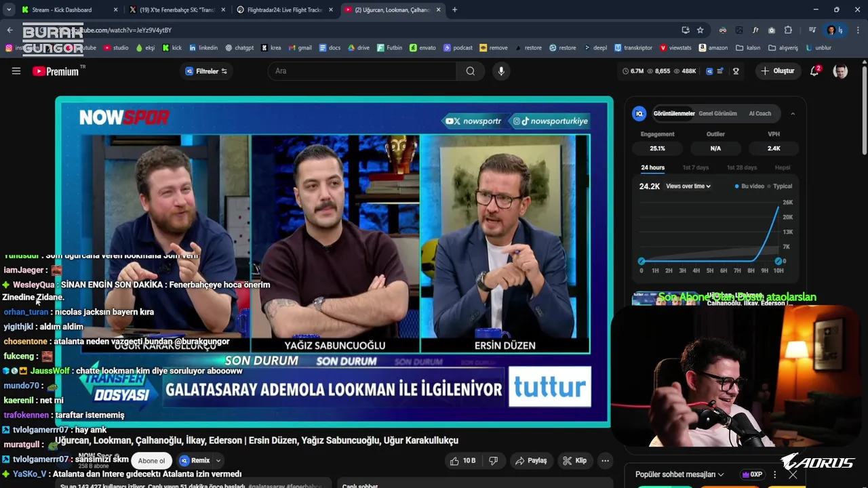The image size is (868, 488).
Task: Click the Paylaş share button
Action: pyautogui.click(x=531, y=461)
